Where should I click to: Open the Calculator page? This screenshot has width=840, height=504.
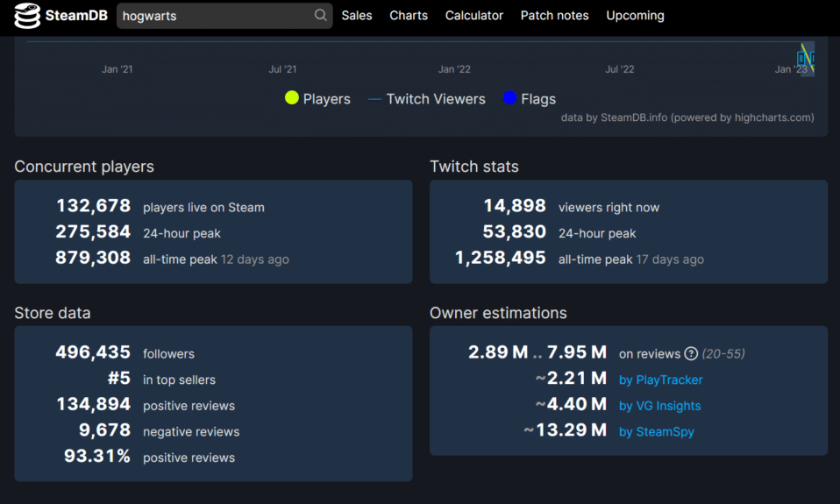pos(474,16)
